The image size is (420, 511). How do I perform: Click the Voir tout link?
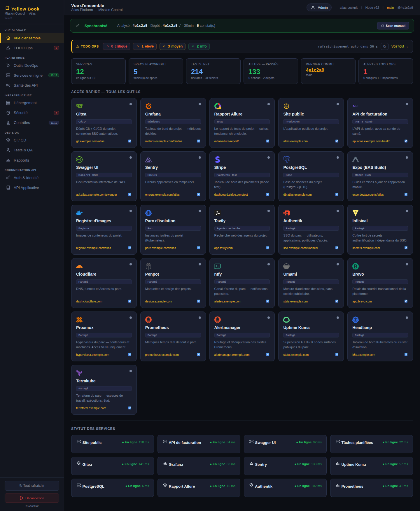click(400, 46)
